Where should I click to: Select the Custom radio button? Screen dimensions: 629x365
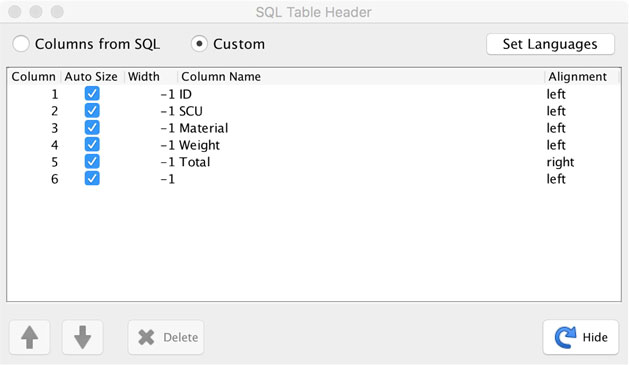199,44
